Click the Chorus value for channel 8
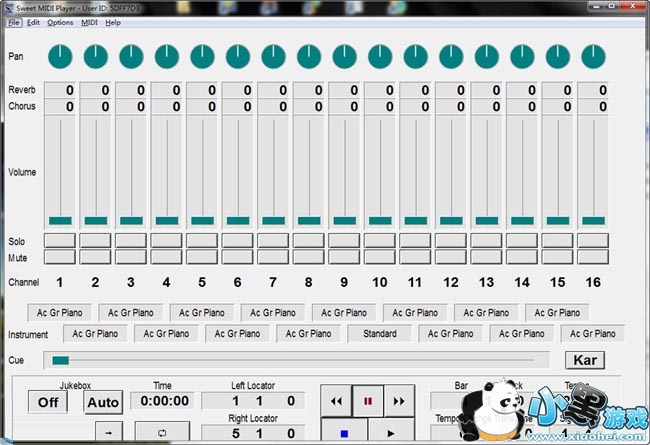 coord(309,107)
